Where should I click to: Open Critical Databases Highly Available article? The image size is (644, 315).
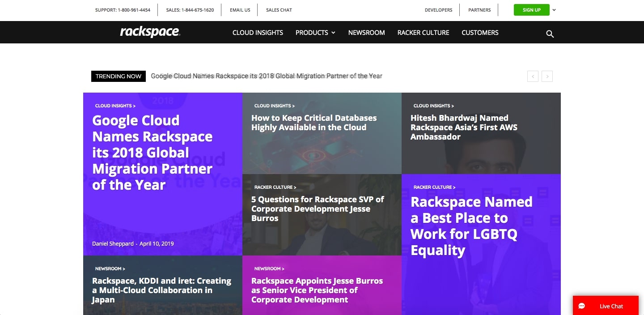(314, 123)
